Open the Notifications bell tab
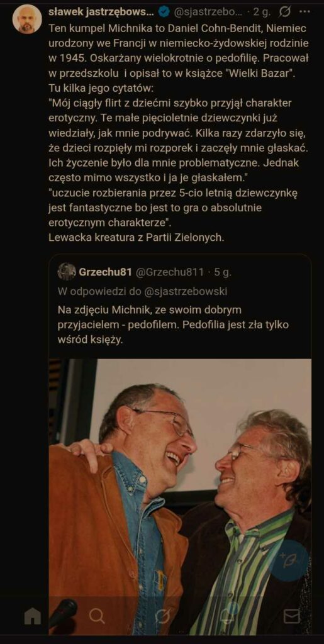The width and height of the screenshot is (324, 644). tap(226, 616)
